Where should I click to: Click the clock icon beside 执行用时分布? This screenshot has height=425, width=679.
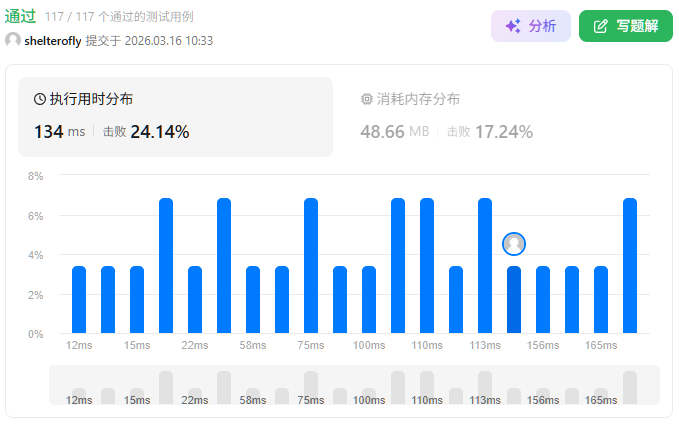(x=40, y=99)
